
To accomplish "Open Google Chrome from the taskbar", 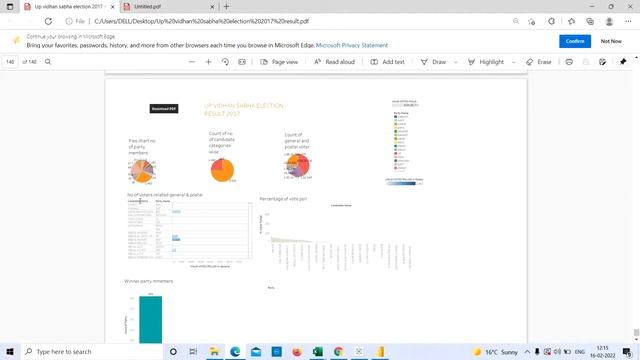I will click(338, 351).
